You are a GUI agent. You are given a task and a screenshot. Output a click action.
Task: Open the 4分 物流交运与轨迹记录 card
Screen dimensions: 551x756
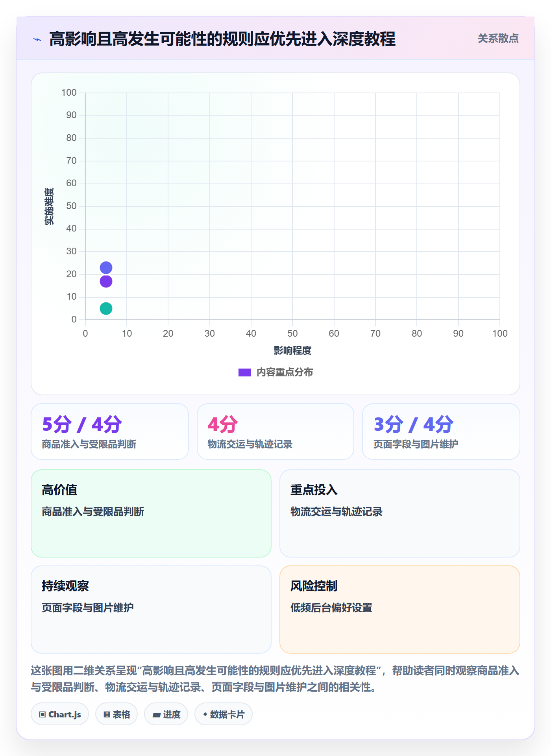(x=275, y=432)
